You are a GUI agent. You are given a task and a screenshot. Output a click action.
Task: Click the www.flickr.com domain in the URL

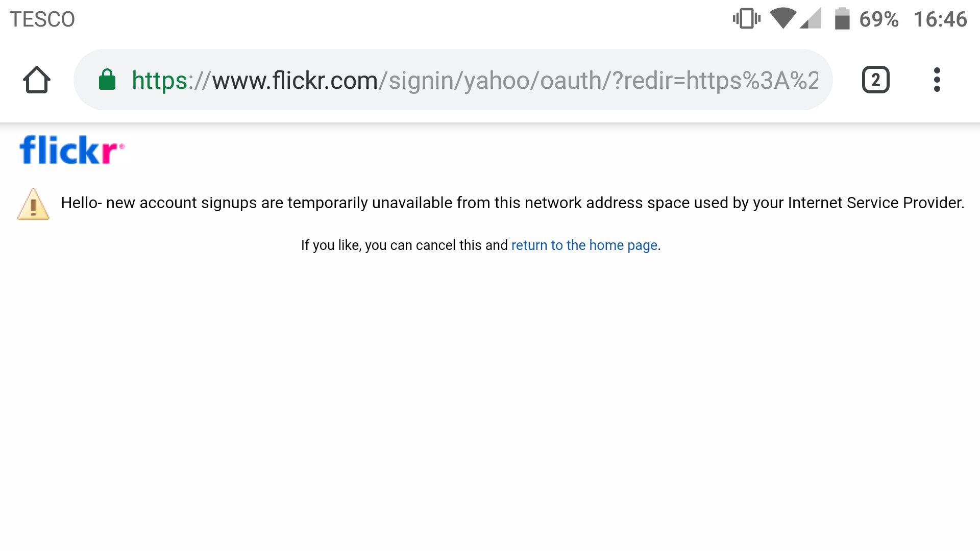[295, 81]
